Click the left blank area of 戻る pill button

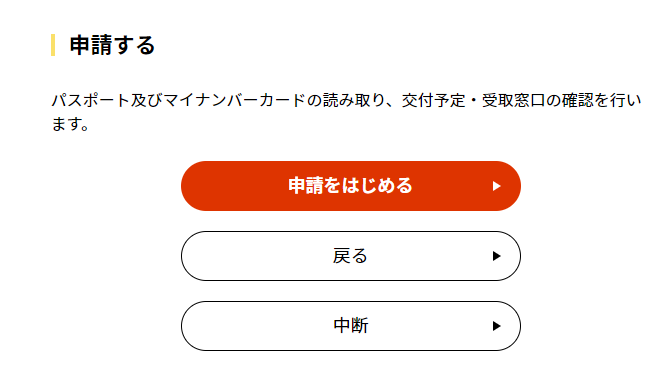coord(256,256)
